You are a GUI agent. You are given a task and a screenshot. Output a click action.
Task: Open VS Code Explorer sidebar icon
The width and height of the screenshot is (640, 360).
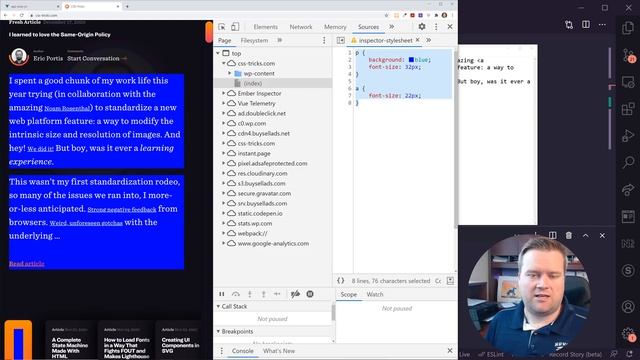628,28
